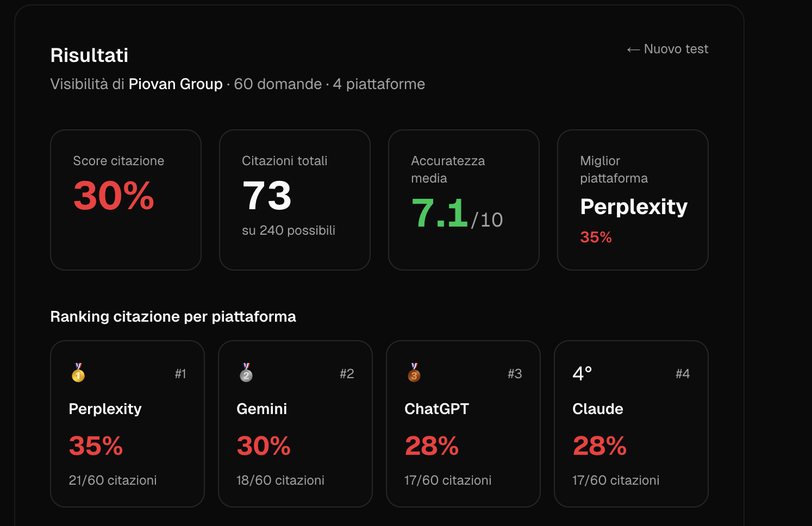The height and width of the screenshot is (526, 812).
Task: Select the ChatGPT ranking card title
Action: click(436, 409)
